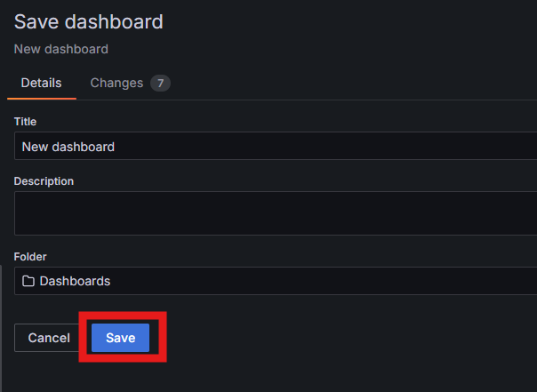The image size is (537, 392).
Task: Click the vertical scrollbar on left edge
Action: (x=1, y=328)
